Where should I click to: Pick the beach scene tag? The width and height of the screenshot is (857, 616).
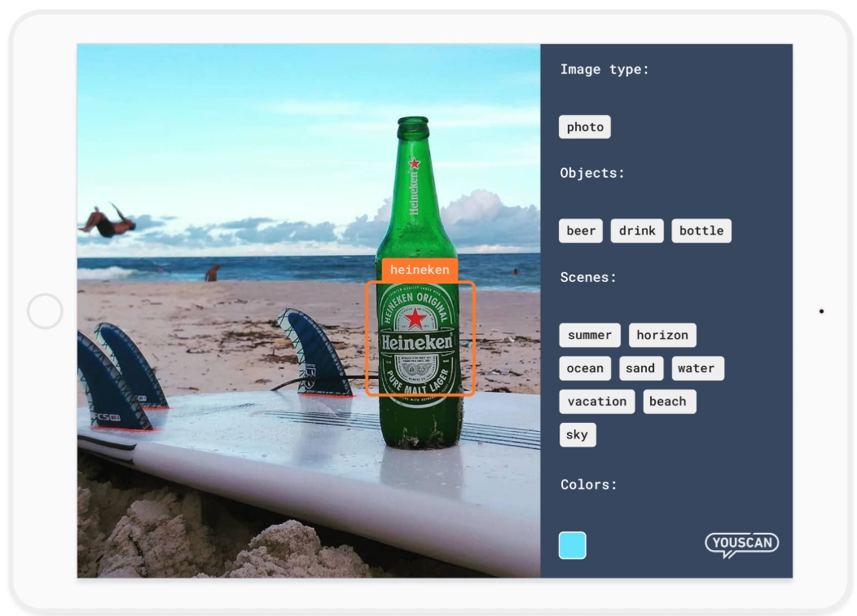669,402
